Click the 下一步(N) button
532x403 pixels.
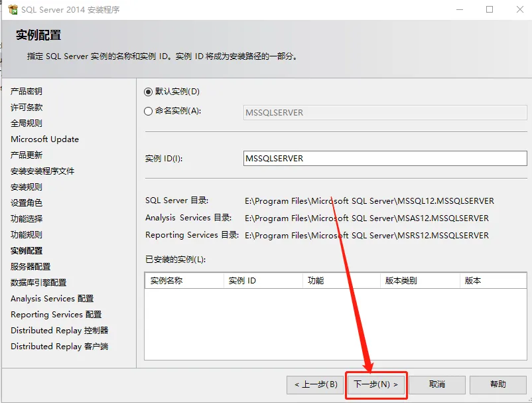coord(376,384)
